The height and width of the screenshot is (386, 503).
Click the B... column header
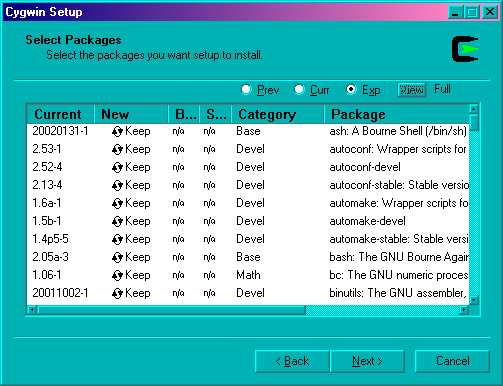[x=184, y=114]
